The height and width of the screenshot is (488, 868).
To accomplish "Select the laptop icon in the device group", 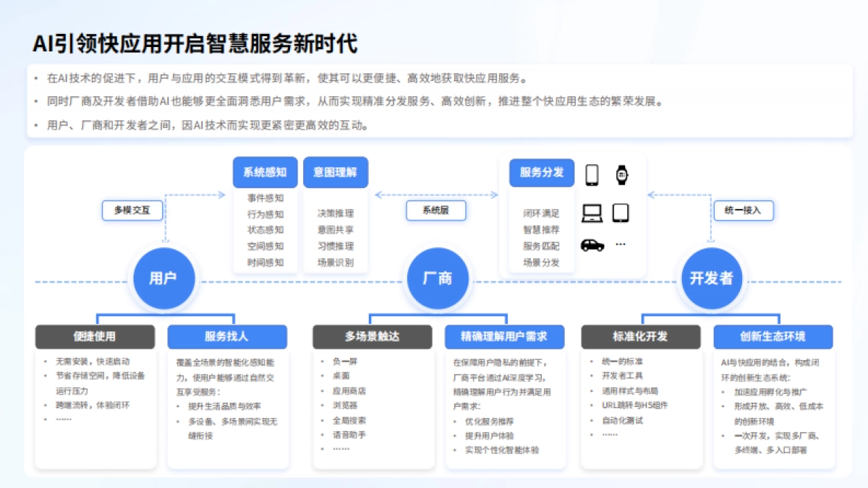I will pyautogui.click(x=592, y=213).
